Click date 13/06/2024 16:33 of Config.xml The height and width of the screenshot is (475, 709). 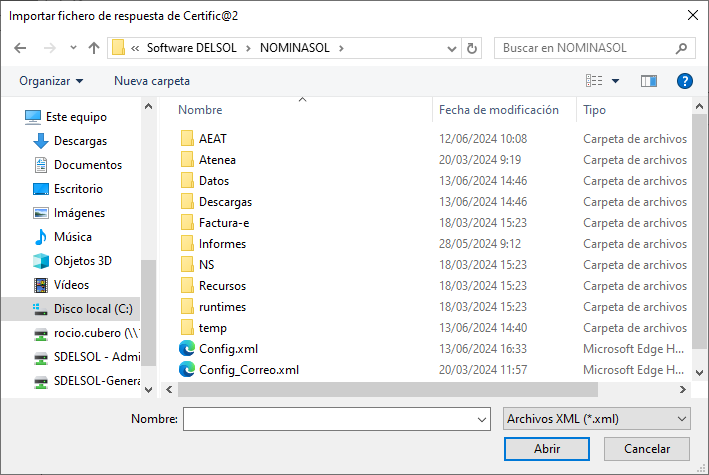click(482, 349)
